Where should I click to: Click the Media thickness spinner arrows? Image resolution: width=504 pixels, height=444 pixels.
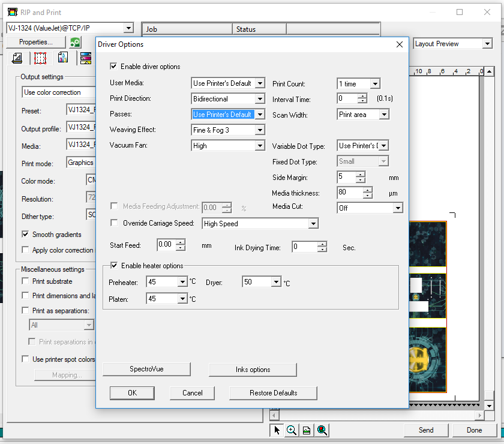coord(368,193)
